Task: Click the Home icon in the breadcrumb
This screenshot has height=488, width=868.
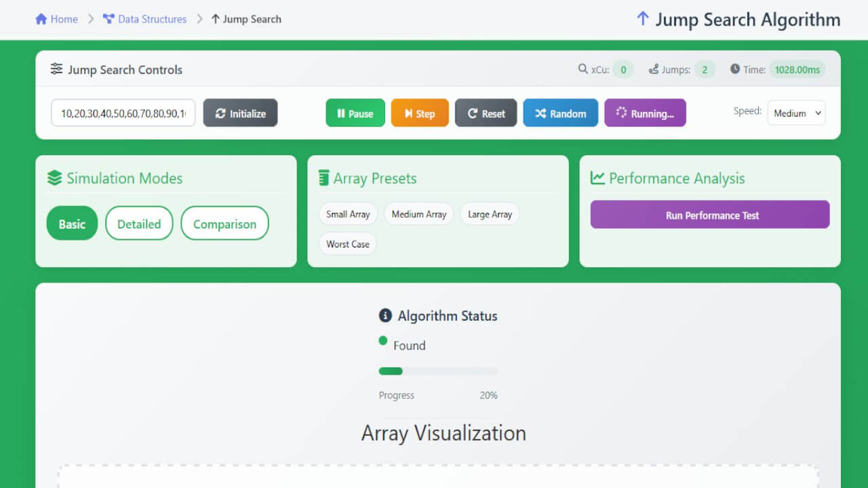Action: coord(39,19)
